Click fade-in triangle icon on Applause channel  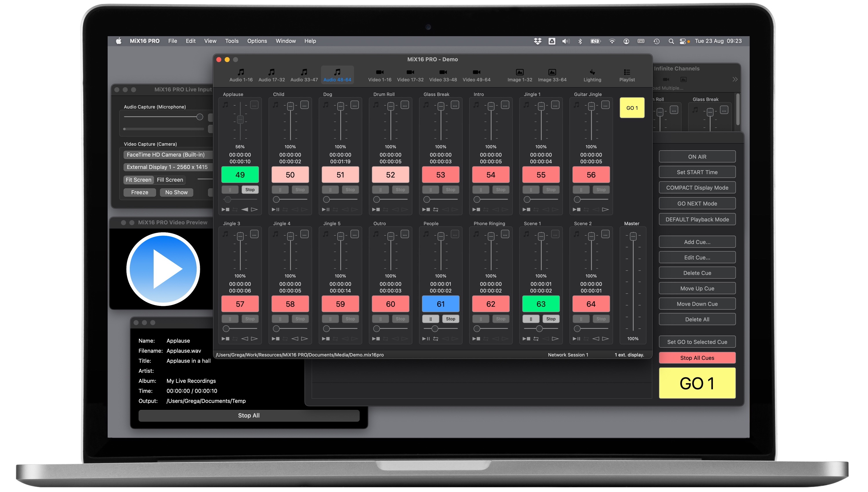(x=245, y=210)
